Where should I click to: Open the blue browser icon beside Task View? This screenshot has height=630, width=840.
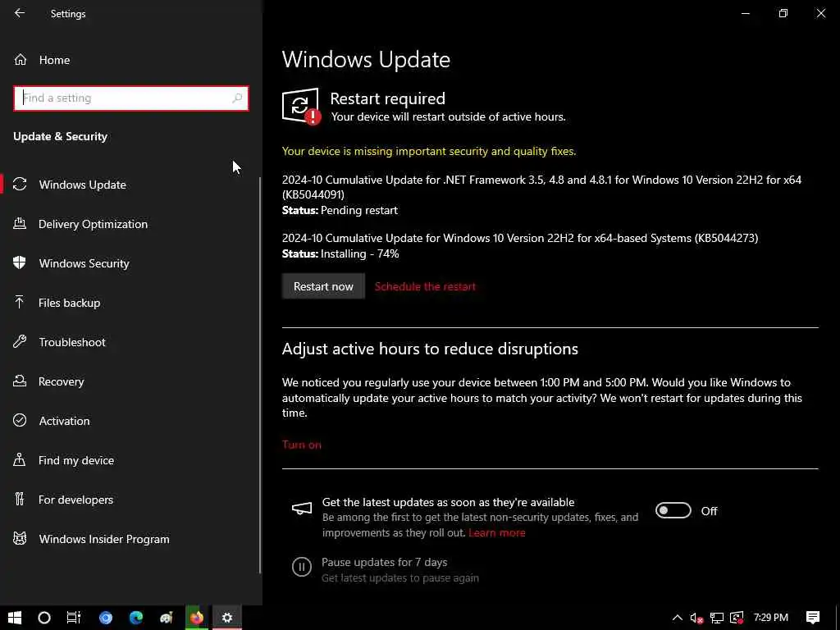tap(106, 618)
